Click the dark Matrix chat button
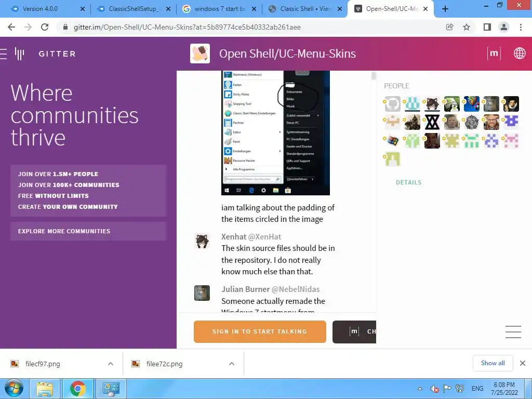Viewport: 532px width, 399px height. pyautogui.click(x=354, y=332)
